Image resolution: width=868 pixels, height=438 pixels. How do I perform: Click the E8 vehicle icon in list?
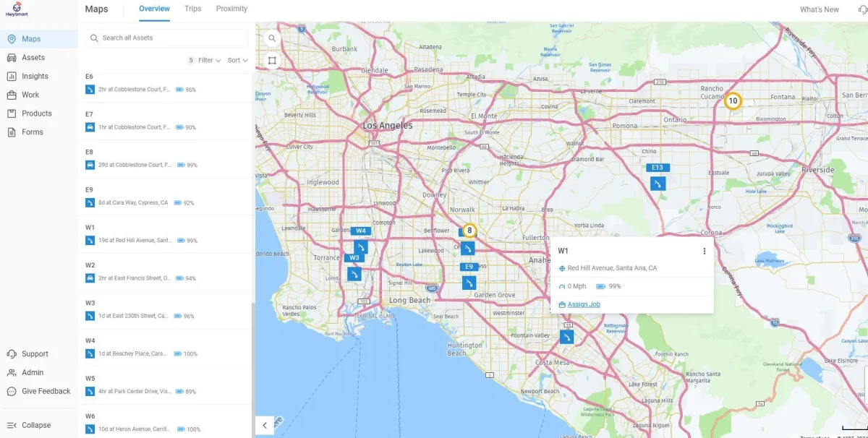(x=90, y=165)
